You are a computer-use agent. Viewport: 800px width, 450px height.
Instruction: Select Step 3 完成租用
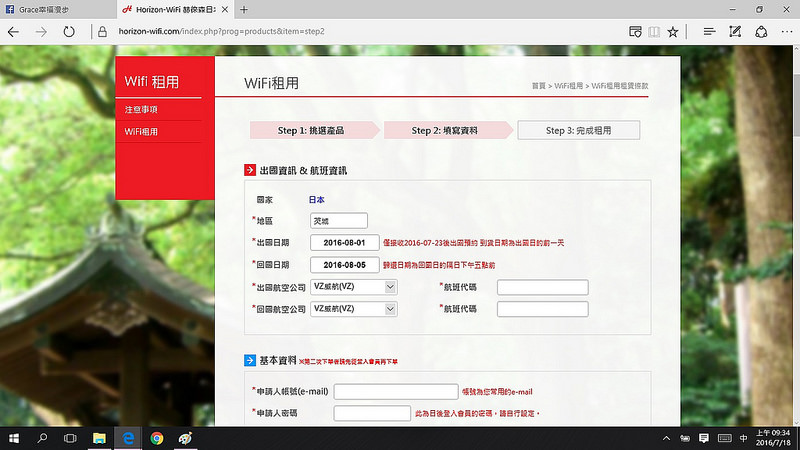pos(579,131)
